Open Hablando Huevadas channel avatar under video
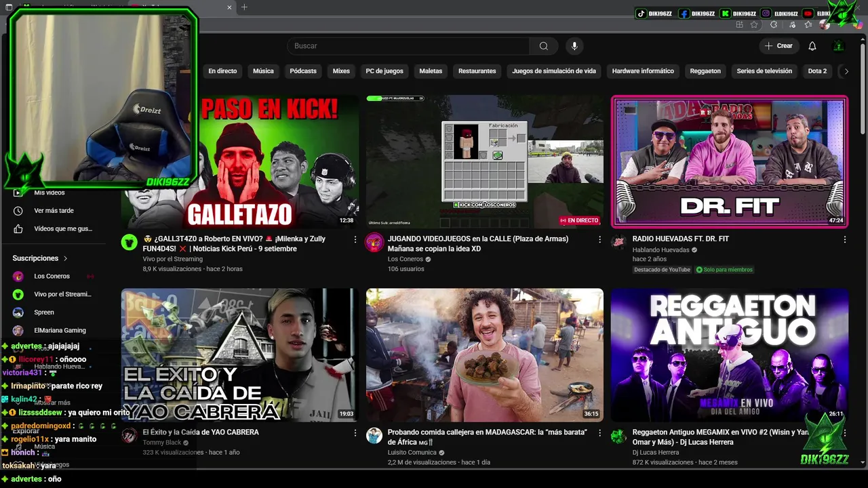The height and width of the screenshot is (488, 868). coord(618,242)
